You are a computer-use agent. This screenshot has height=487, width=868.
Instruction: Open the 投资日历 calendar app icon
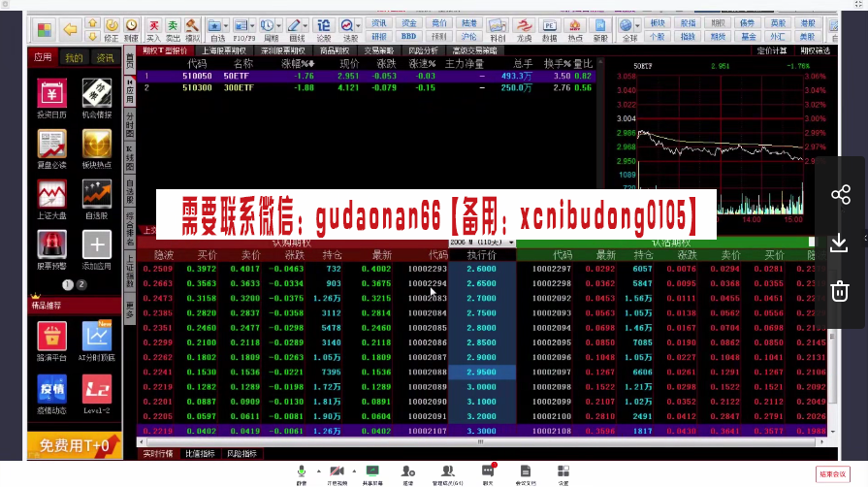(51, 97)
